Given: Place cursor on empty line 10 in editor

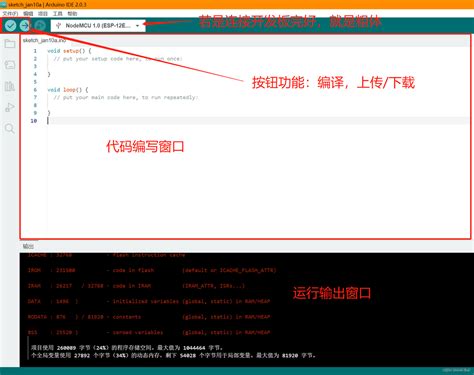Looking at the screenshot, I should (x=258, y=121).
